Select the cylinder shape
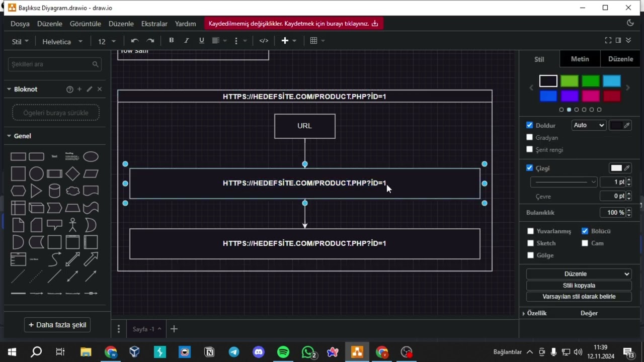This screenshot has width=644, height=362. [54, 191]
